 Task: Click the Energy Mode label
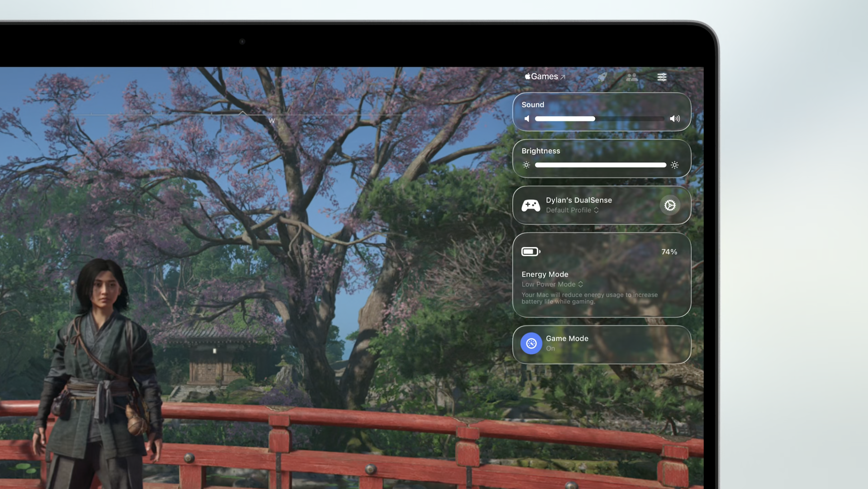545,274
